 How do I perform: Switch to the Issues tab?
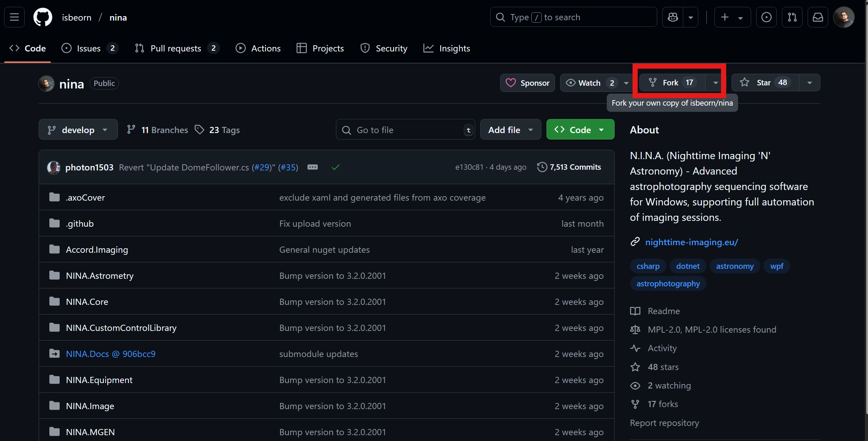click(90, 48)
